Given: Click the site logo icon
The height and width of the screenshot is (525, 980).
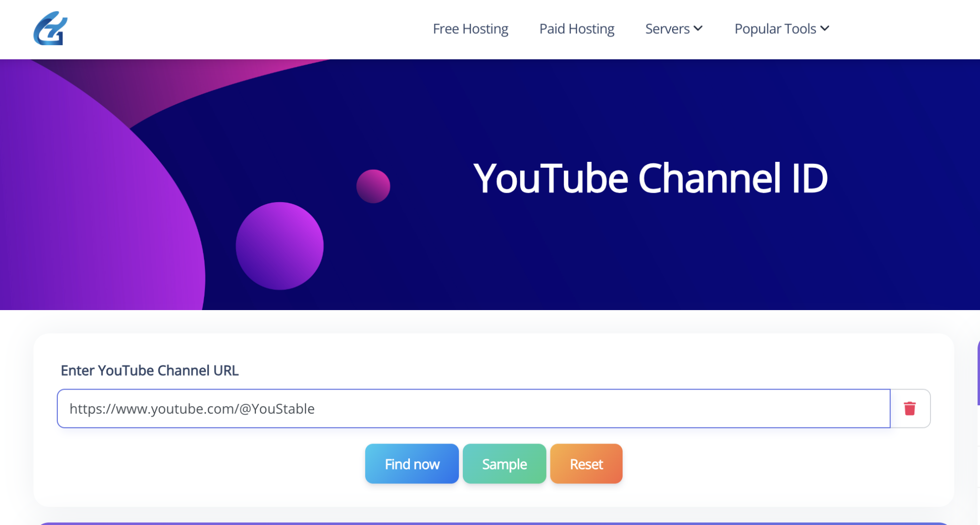Looking at the screenshot, I should tap(50, 28).
